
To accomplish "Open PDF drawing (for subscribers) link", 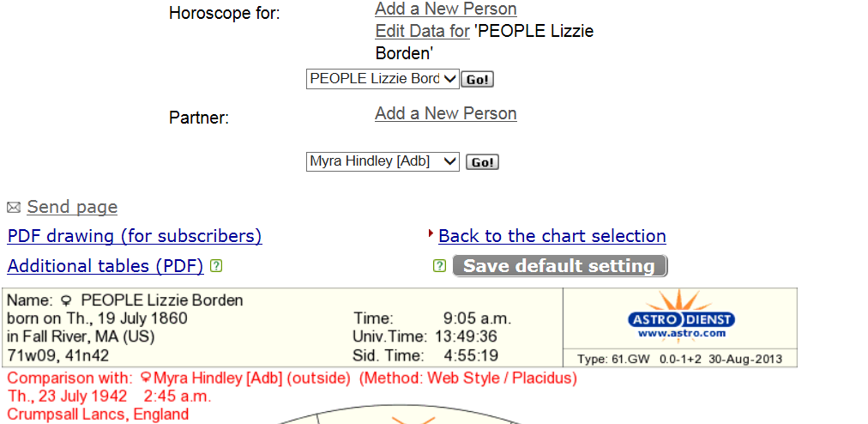I will tap(135, 236).
